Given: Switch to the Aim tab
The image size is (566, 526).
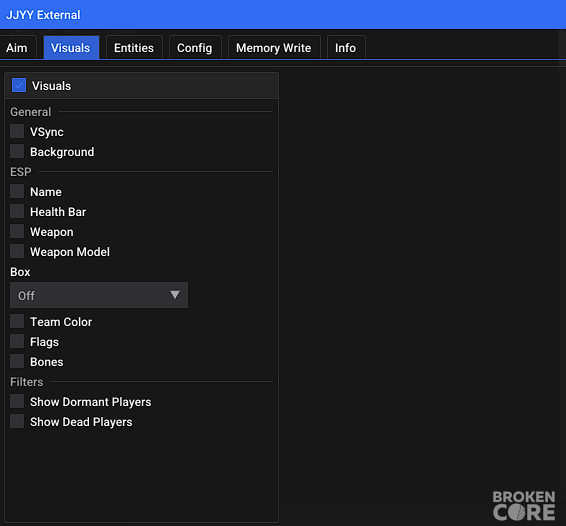Looking at the screenshot, I should pos(17,48).
